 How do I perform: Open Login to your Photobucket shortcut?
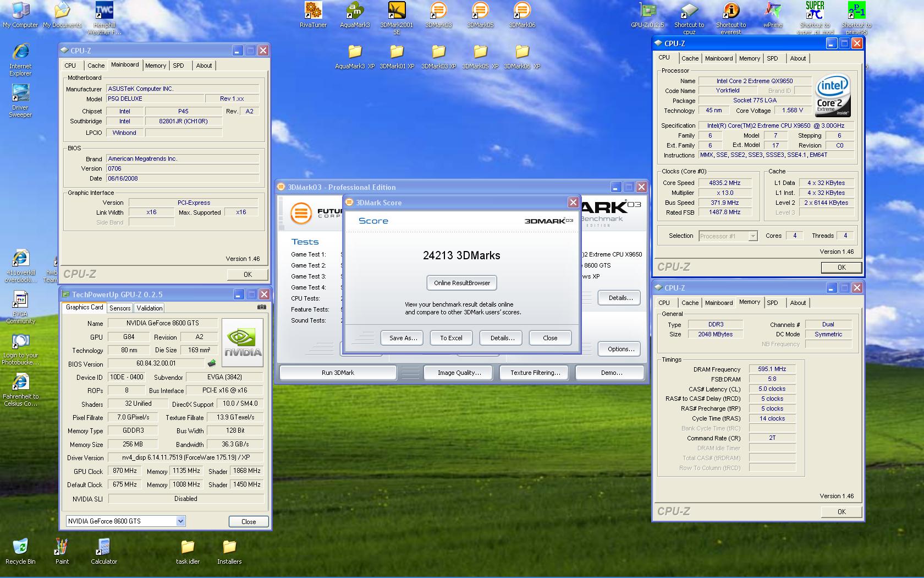(20, 348)
